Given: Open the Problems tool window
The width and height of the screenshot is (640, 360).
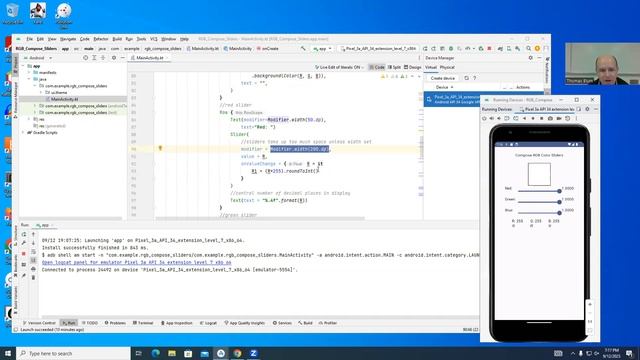Looking at the screenshot, I should pos(115,323).
